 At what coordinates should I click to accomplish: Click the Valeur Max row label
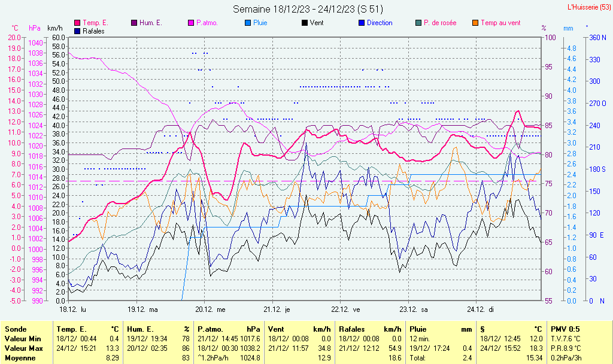[23, 348]
